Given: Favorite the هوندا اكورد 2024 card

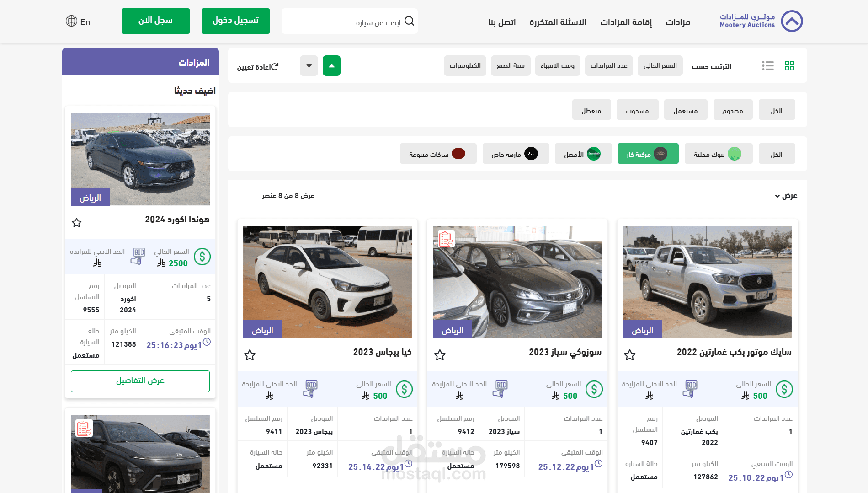Looking at the screenshot, I should (x=76, y=223).
